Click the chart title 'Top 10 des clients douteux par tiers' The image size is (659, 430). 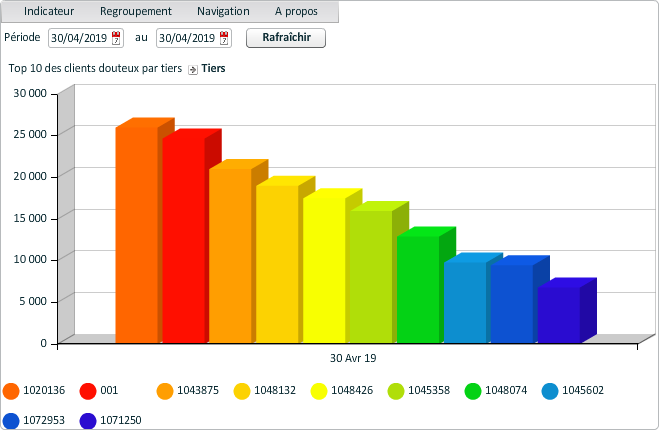coord(95,68)
